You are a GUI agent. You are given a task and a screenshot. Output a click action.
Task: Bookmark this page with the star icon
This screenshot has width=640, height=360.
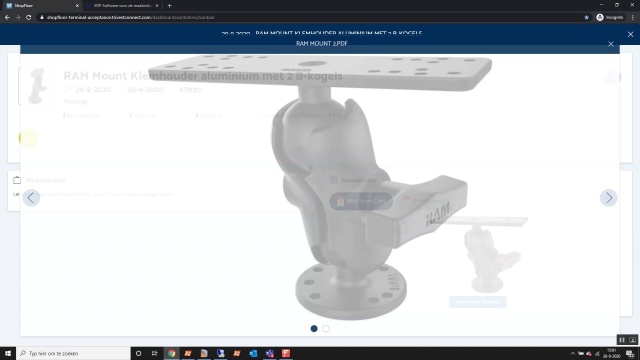587,18
